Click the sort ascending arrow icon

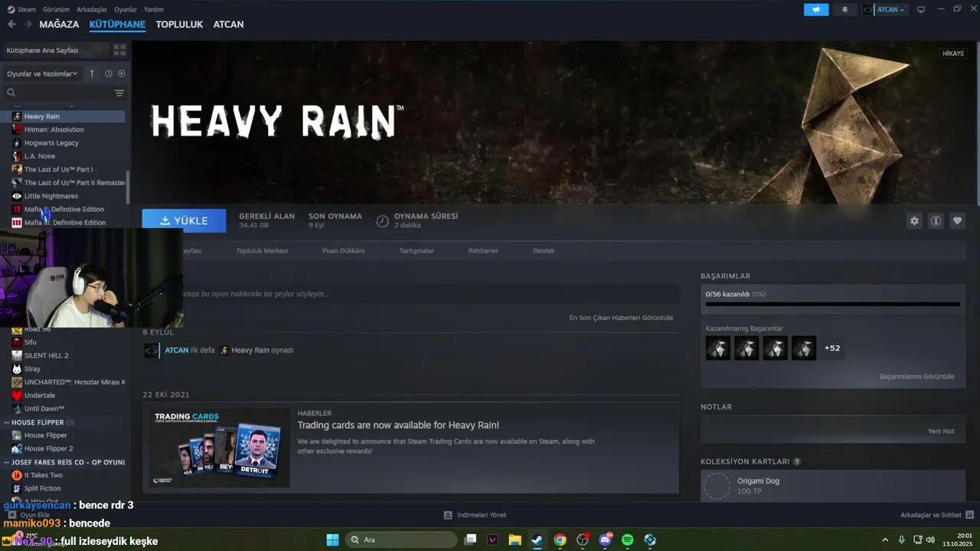pos(92,73)
